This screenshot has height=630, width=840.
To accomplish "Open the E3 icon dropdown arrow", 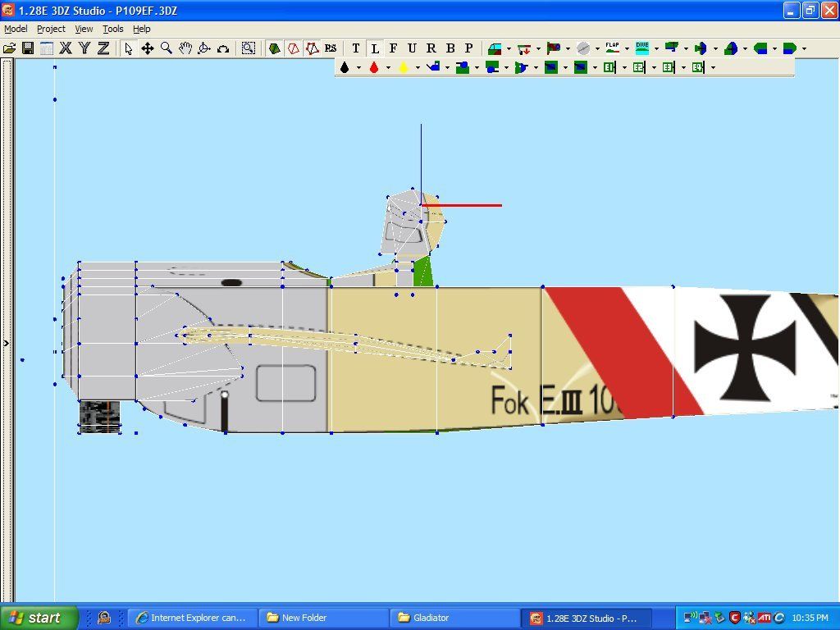I will click(683, 67).
